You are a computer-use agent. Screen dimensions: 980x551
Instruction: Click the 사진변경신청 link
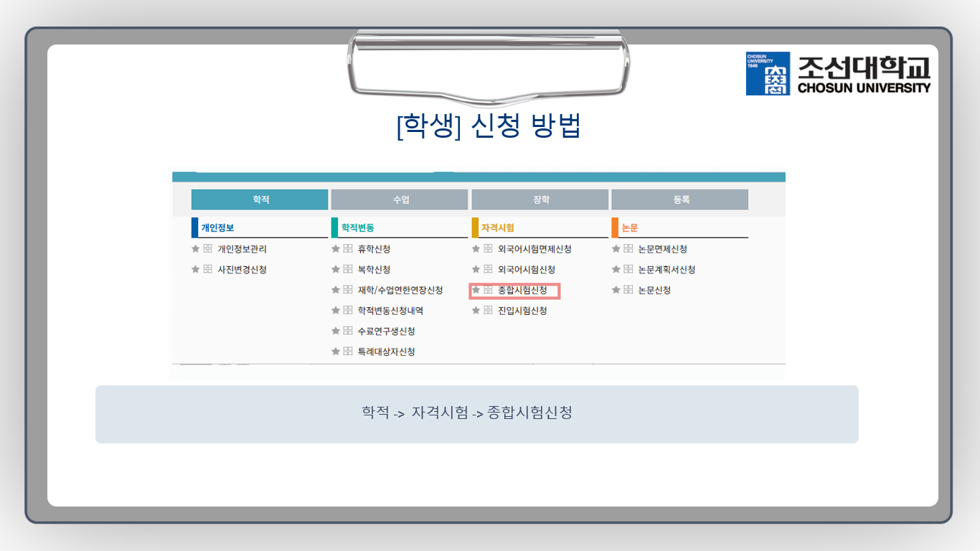point(242,269)
